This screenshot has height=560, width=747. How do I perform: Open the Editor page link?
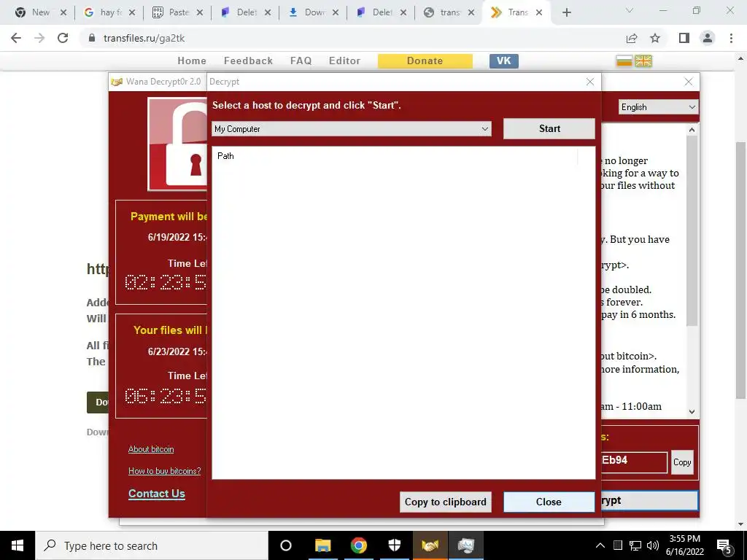[x=344, y=61]
